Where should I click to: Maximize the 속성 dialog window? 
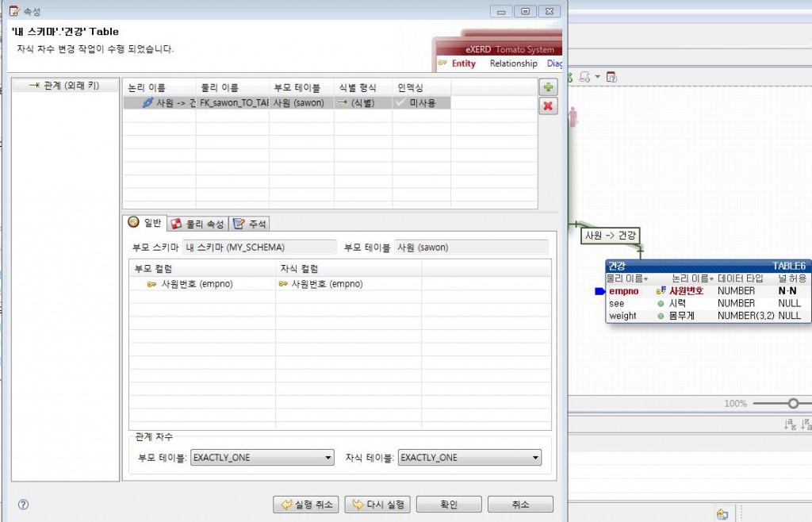click(x=525, y=11)
